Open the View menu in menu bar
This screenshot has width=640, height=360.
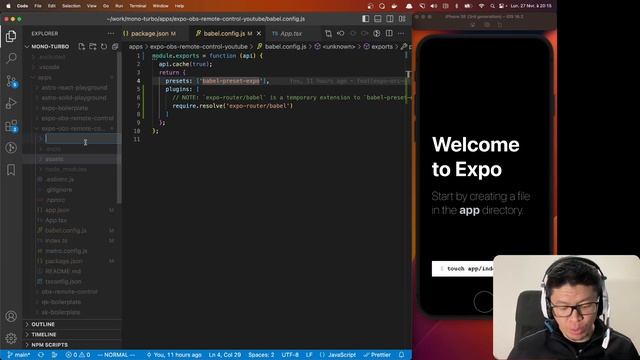point(91,6)
